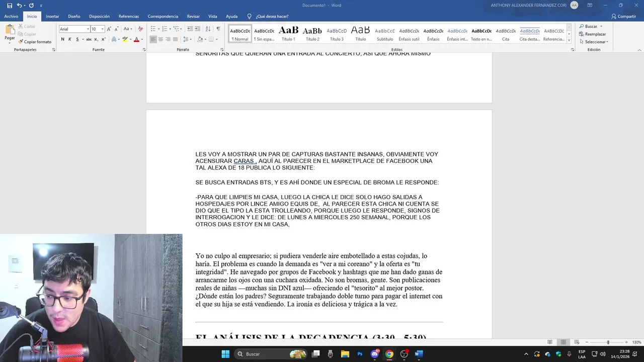This screenshot has height=362, width=644.
Task: Toggle strikethrough abc formatting
Action: tap(89, 39)
